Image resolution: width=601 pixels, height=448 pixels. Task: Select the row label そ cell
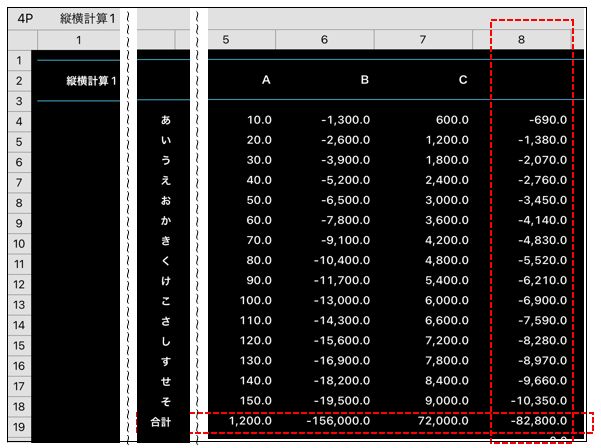165,402
